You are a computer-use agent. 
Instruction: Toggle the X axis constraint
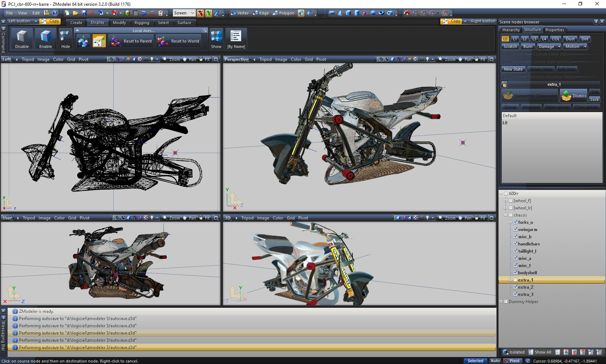coord(200,13)
